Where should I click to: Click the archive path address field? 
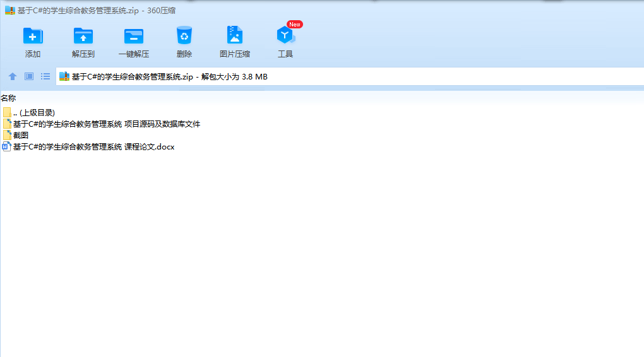[x=350, y=77]
